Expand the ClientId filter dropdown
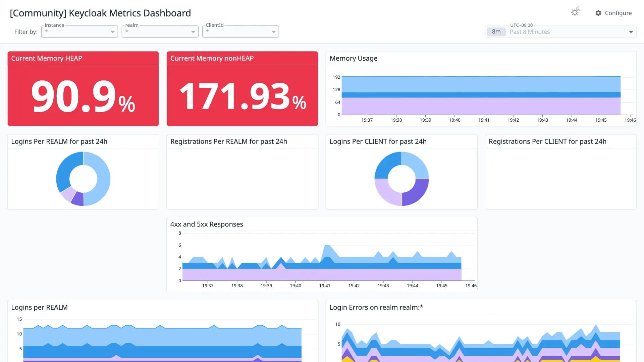644x362 pixels. [240, 32]
